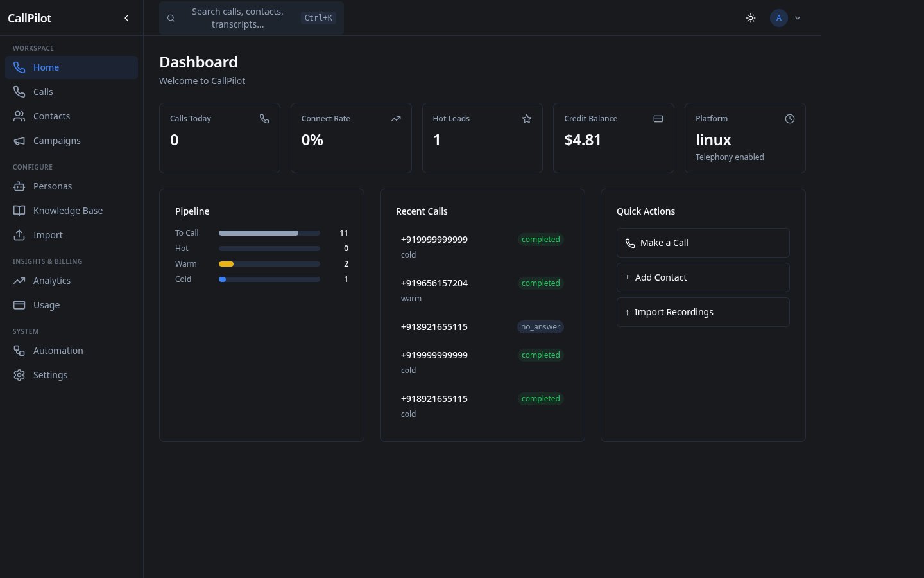Click the Make a Call button

pyautogui.click(x=703, y=243)
